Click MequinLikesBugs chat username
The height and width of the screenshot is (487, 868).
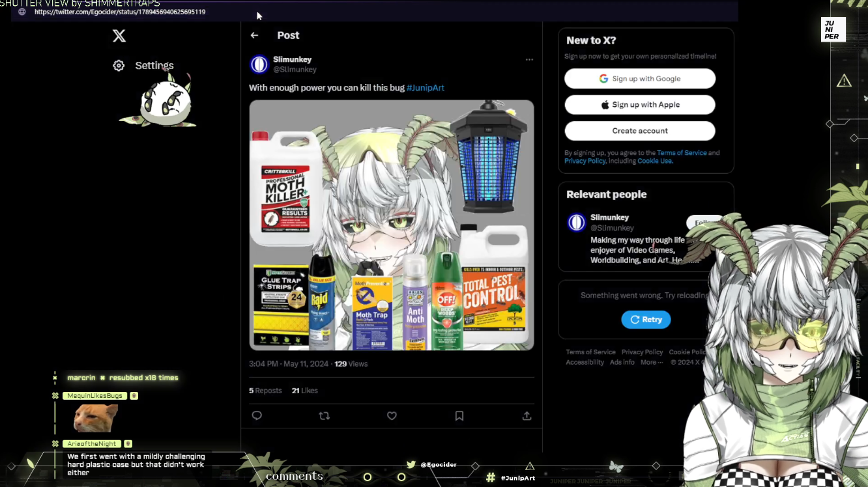(96, 396)
